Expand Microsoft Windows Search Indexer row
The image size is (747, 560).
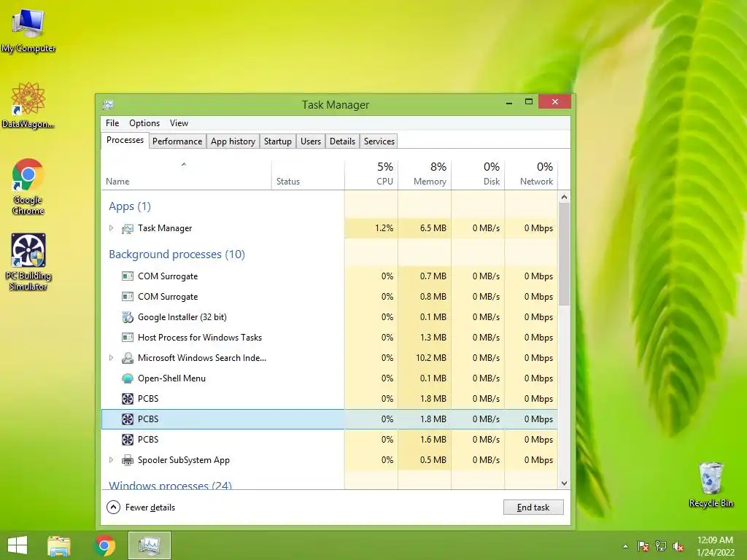click(111, 357)
